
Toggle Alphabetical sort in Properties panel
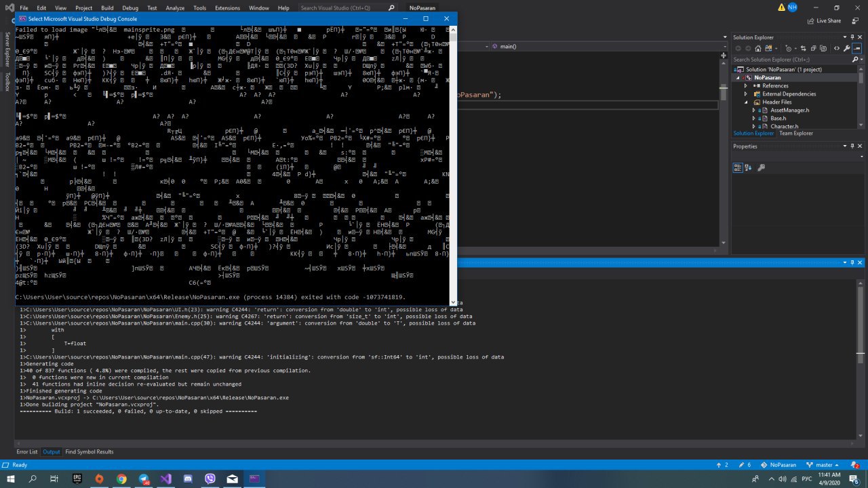tap(748, 167)
